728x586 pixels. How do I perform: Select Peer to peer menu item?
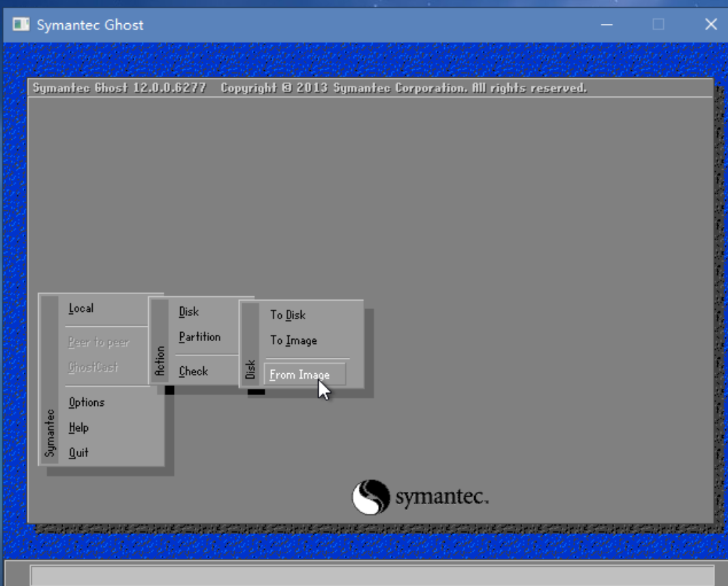(98, 342)
